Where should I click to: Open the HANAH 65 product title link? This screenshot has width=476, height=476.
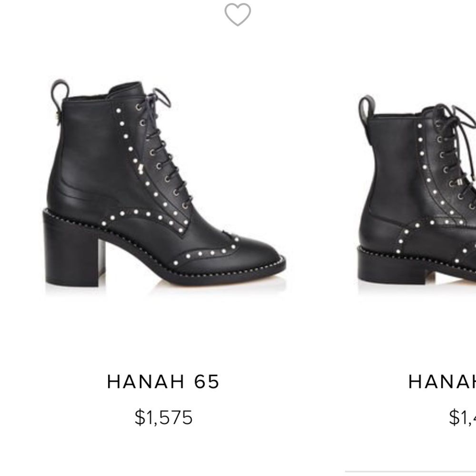[x=163, y=382]
